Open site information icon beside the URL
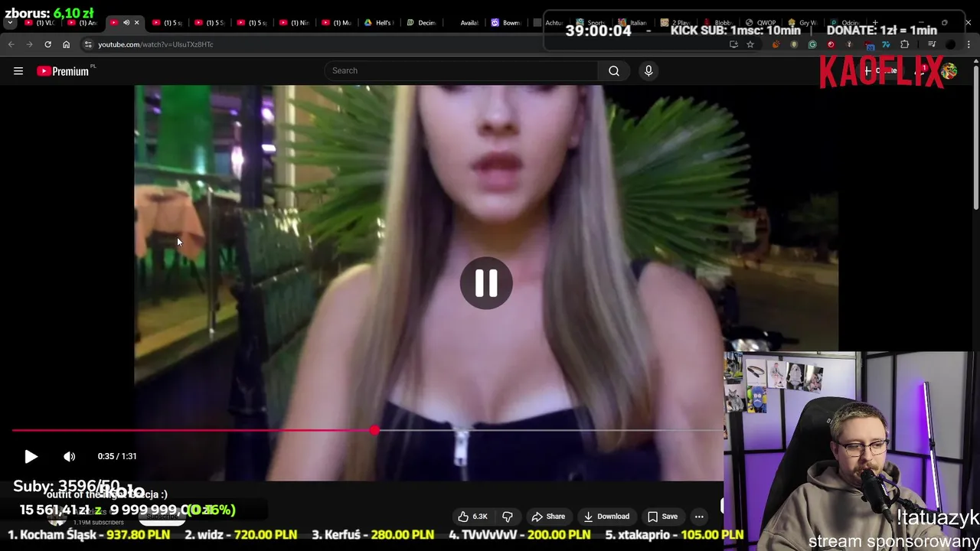Screen dimensions: 980x551 (x=88, y=44)
